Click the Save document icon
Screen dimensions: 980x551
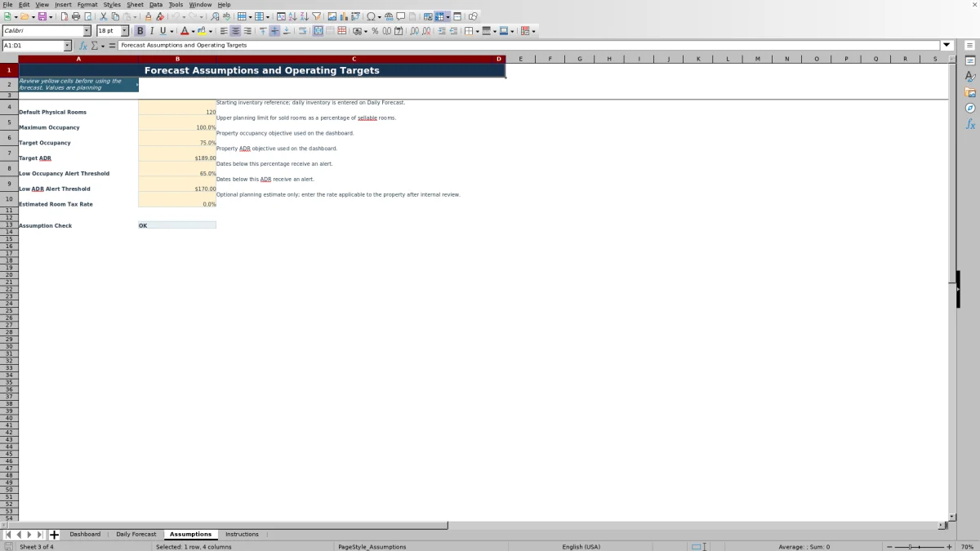tap(41, 16)
